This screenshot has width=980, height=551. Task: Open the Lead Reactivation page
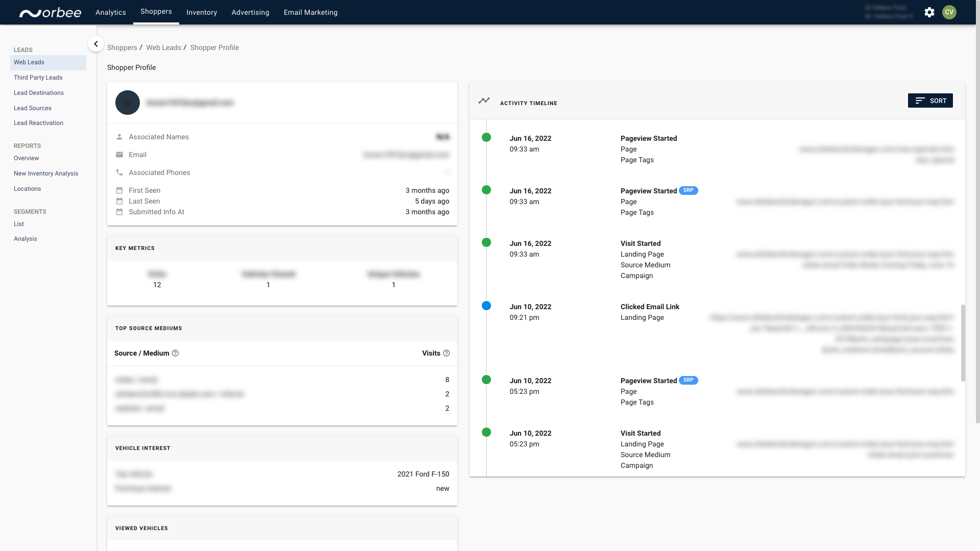(x=38, y=123)
